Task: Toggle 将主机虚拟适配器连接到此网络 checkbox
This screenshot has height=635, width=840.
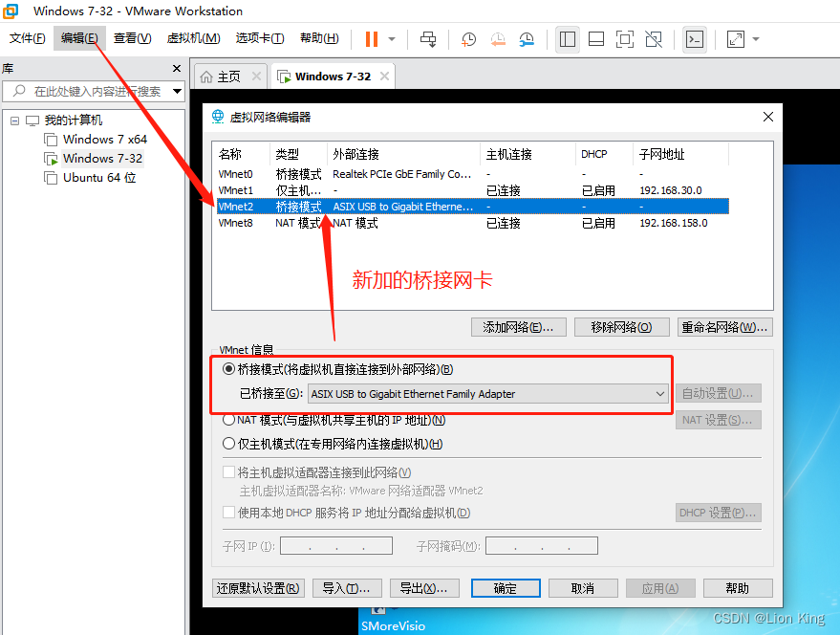Action: (x=228, y=472)
